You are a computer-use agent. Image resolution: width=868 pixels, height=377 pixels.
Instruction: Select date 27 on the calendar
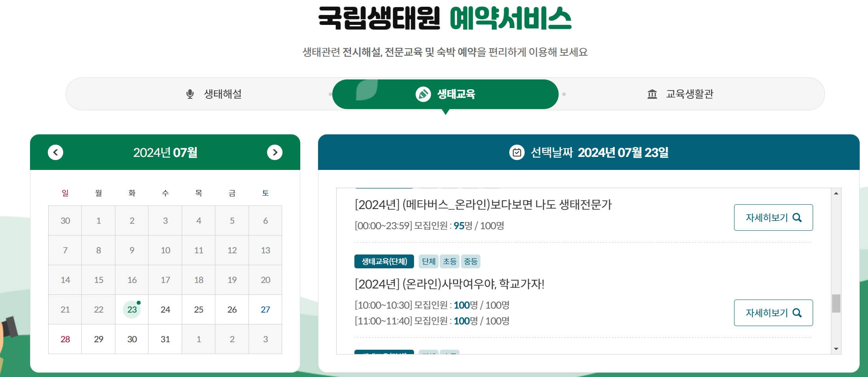(265, 309)
